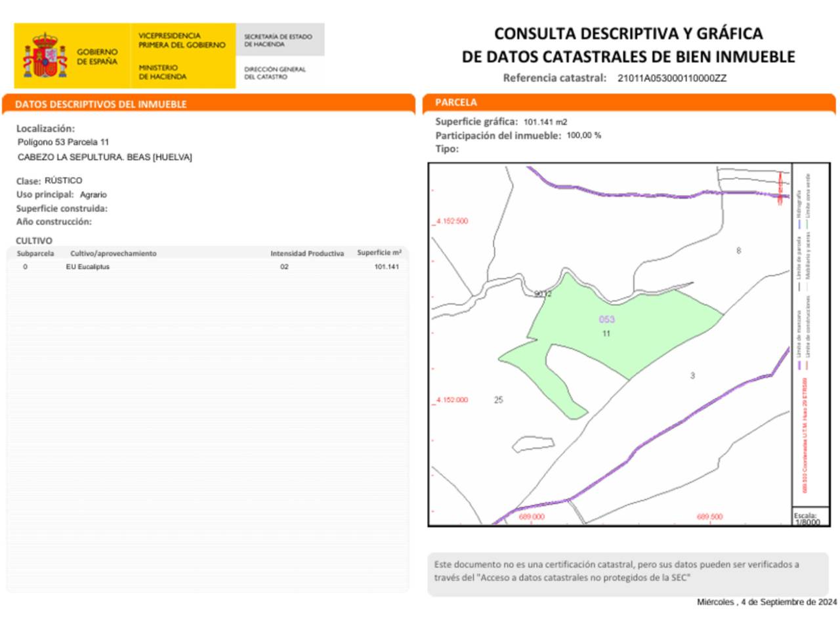Image resolution: width=840 pixels, height=630 pixels.
Task: Click the 'Superficie gráfica:' label
Action: click(x=476, y=122)
